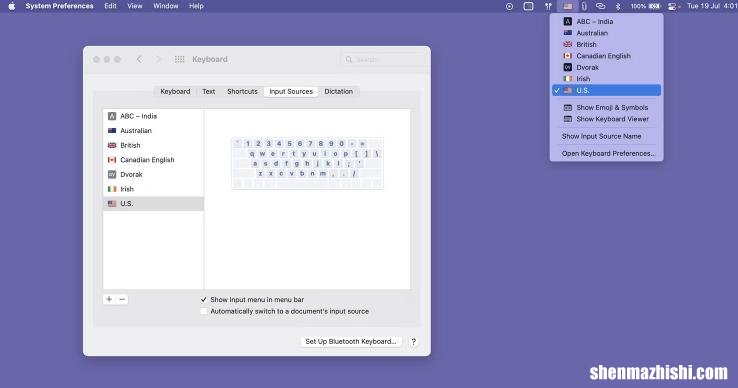Screen dimensions: 738x388
Task: Show all preferences with grid icon
Action: [x=179, y=59]
